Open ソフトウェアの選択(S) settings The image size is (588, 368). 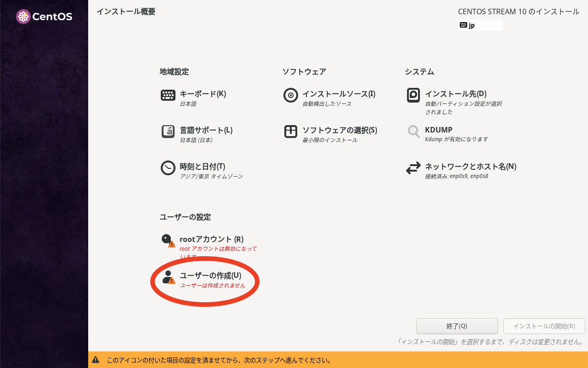click(x=339, y=130)
